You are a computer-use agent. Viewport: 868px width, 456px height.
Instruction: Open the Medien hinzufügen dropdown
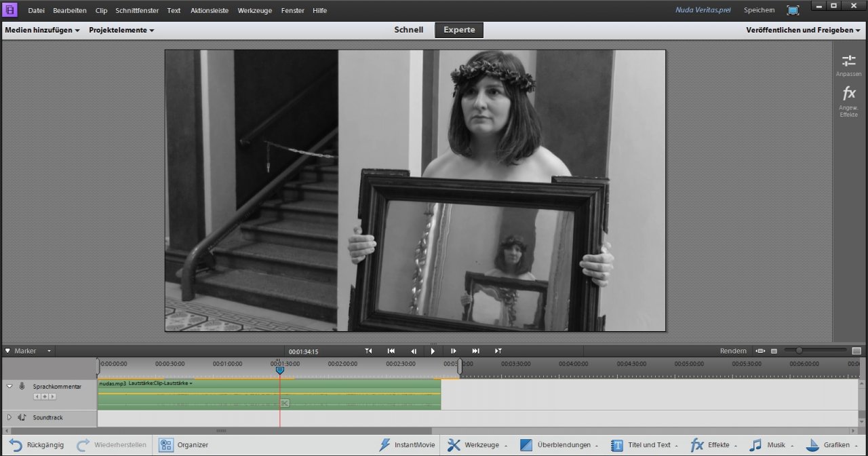pos(42,30)
